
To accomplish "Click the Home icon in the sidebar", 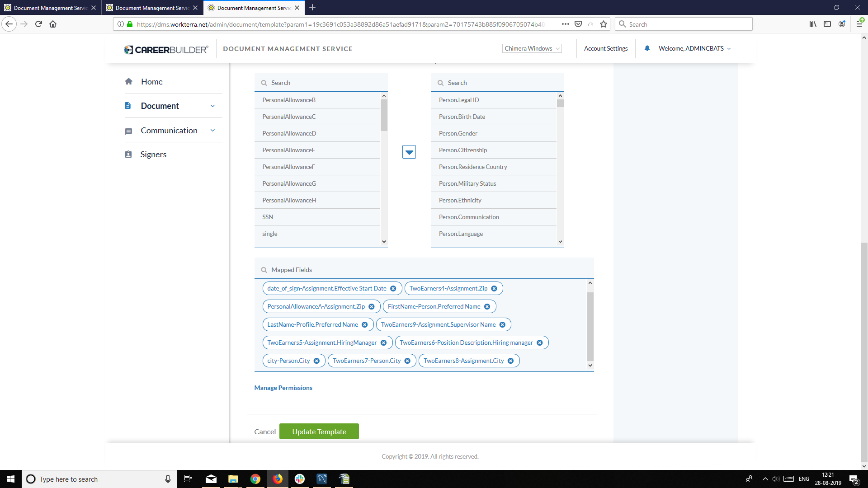I will 129,82.
